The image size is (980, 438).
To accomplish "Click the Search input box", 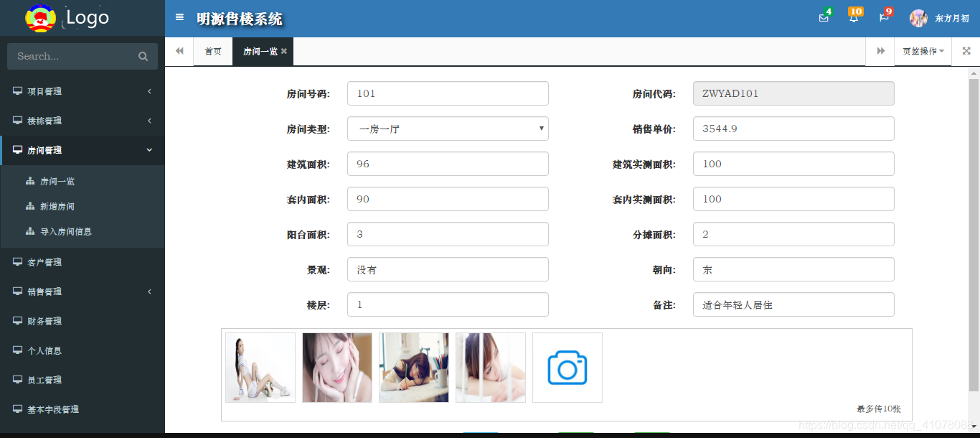I will [x=83, y=56].
